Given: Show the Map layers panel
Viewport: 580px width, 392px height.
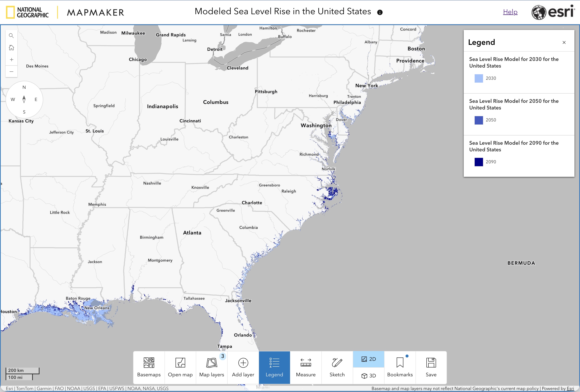Looking at the screenshot, I should coord(212,367).
